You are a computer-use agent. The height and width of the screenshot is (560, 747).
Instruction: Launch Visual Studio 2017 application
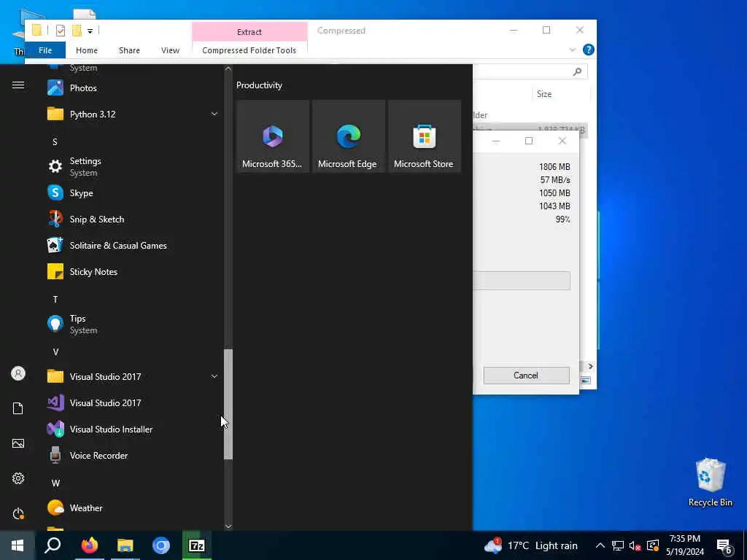coord(131,402)
